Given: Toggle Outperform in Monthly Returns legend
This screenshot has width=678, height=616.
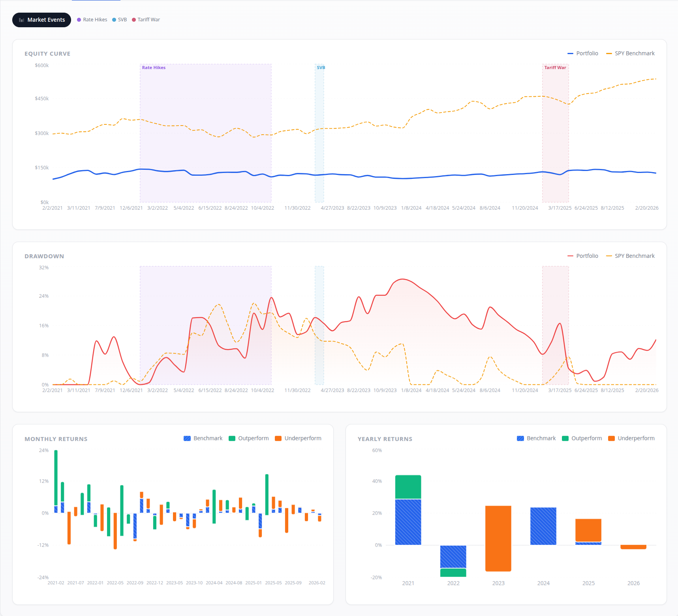Looking at the screenshot, I should (249, 438).
